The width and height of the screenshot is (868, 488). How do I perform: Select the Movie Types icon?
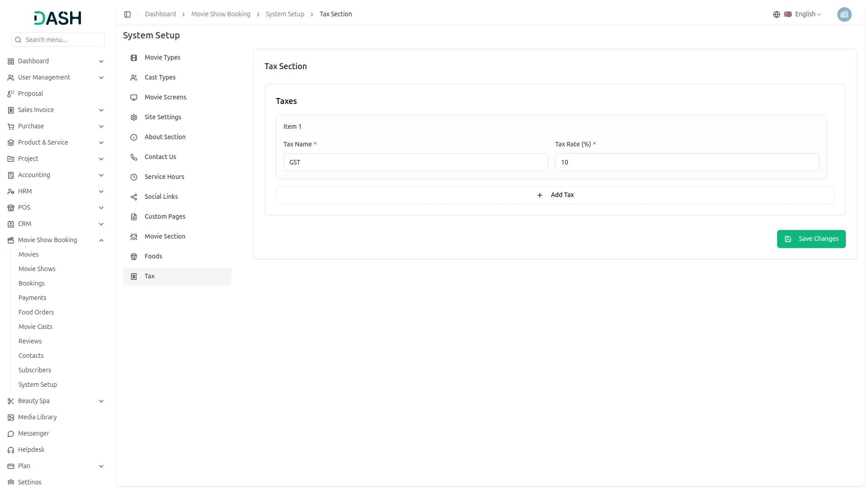(133, 58)
